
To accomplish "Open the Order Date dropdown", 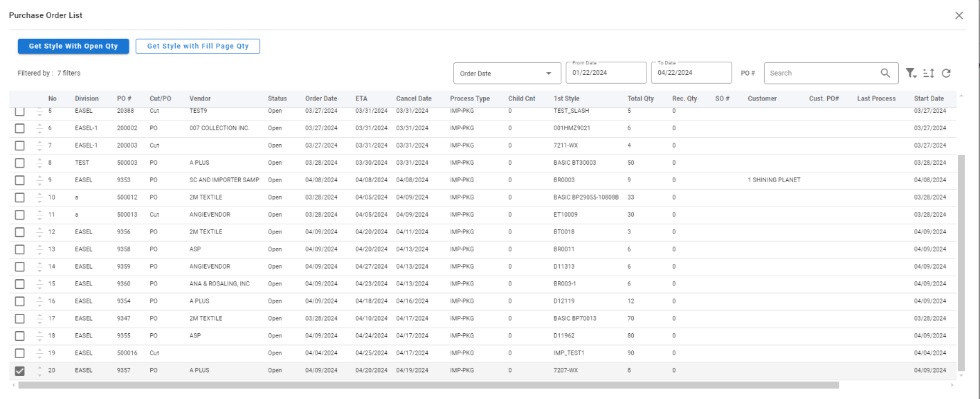I will coord(507,73).
